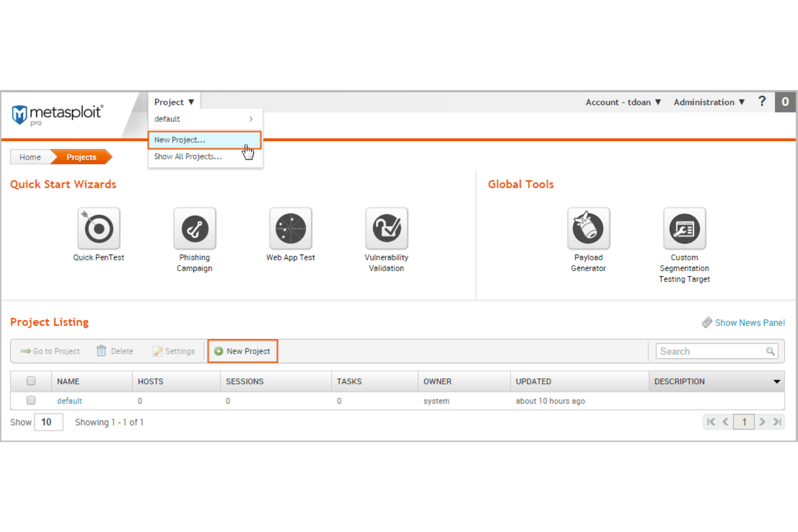Click the Go to Project arrow icon

pyautogui.click(x=25, y=351)
